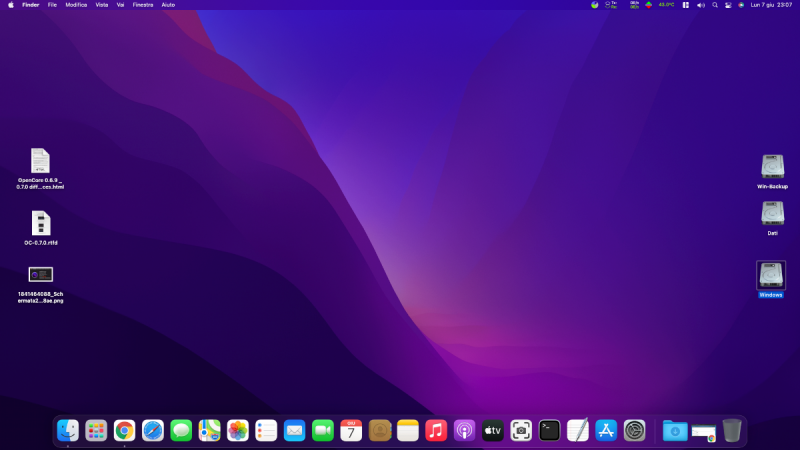800x450 pixels.
Task: Click the date and time clock
Action: (x=771, y=5)
